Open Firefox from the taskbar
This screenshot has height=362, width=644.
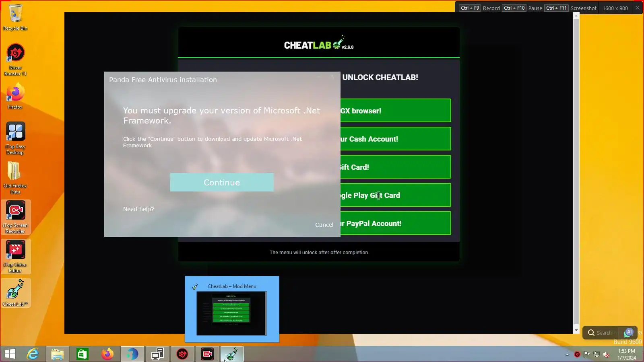(107, 354)
